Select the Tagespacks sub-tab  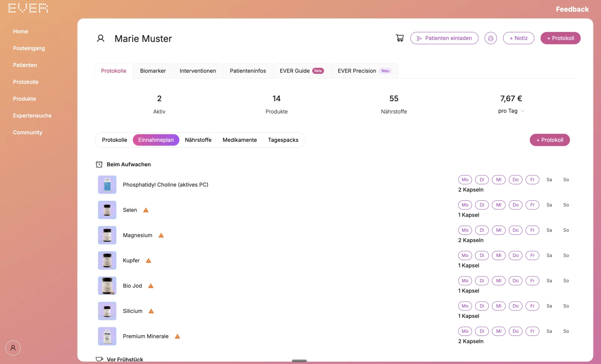[283, 140]
